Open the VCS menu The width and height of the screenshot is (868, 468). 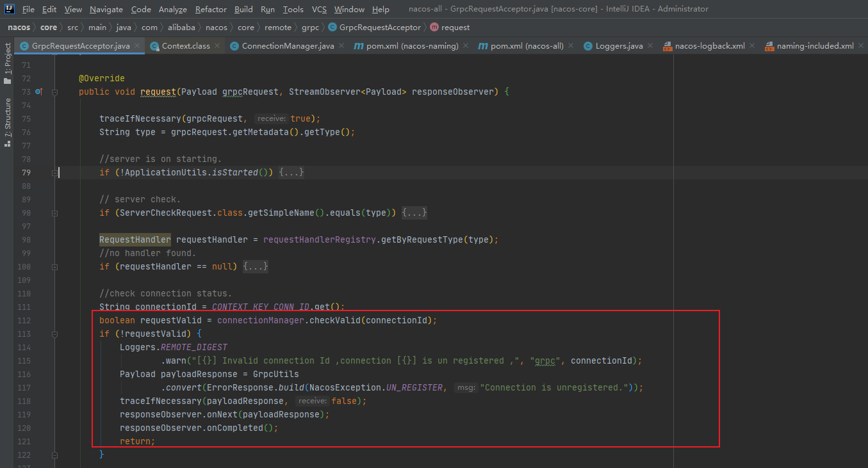(x=319, y=10)
